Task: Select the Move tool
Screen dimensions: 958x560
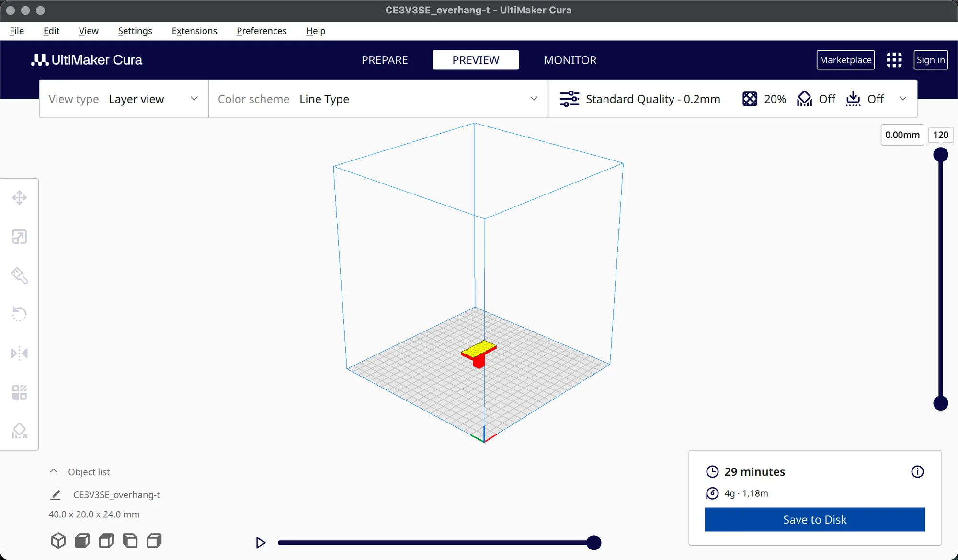Action: coord(19,198)
